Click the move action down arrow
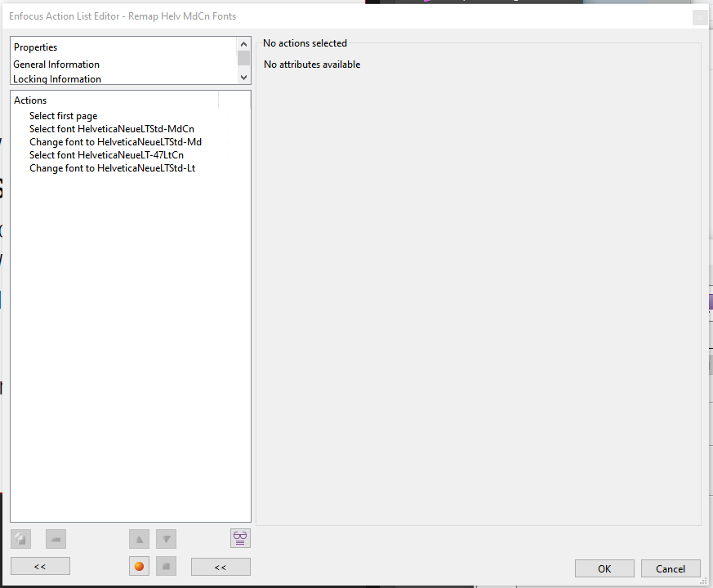The width and height of the screenshot is (713, 588). tap(167, 539)
